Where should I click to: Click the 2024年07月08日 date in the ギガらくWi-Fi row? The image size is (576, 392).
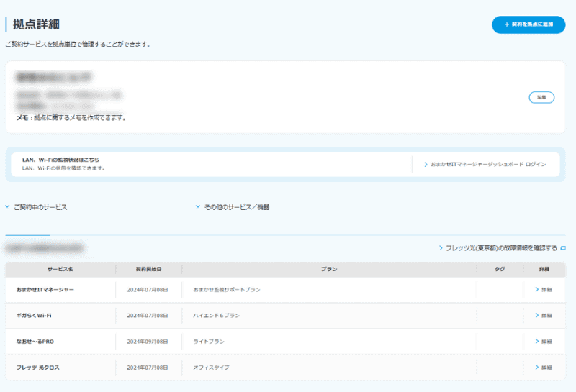click(x=148, y=316)
